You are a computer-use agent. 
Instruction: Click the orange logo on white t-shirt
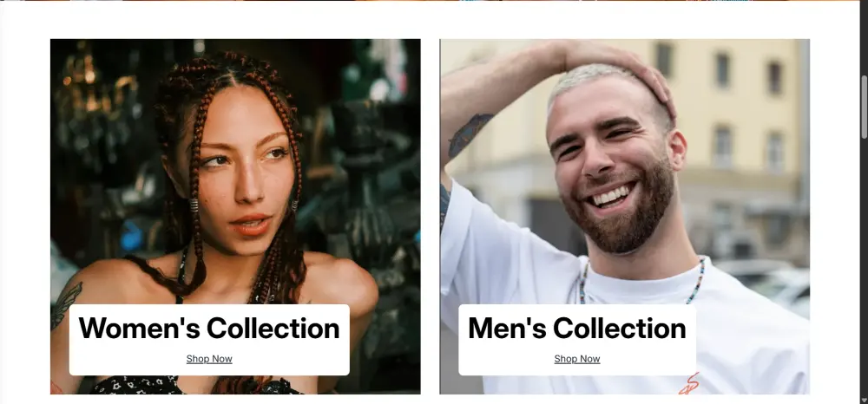[689, 384]
